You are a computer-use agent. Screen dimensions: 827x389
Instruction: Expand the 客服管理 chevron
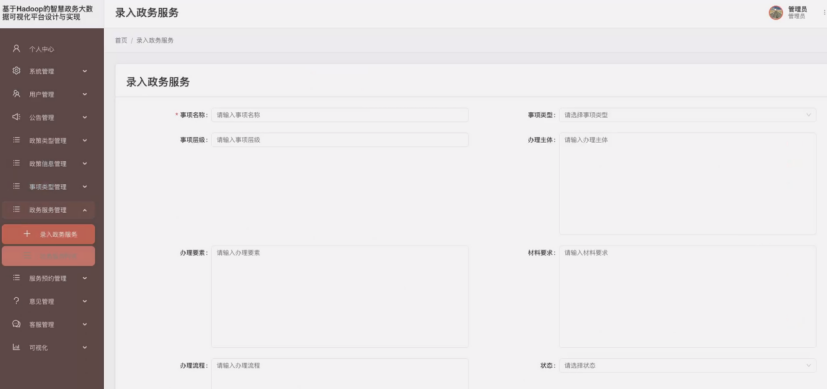pyautogui.click(x=85, y=325)
